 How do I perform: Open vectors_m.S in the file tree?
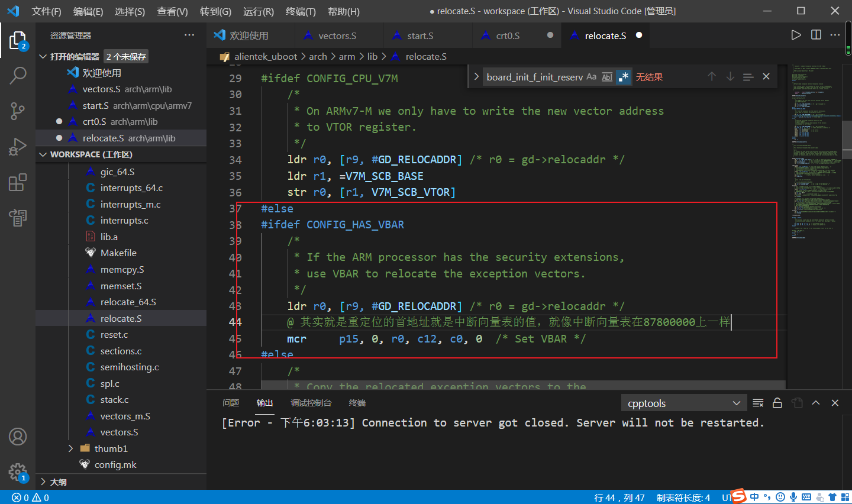tap(125, 416)
